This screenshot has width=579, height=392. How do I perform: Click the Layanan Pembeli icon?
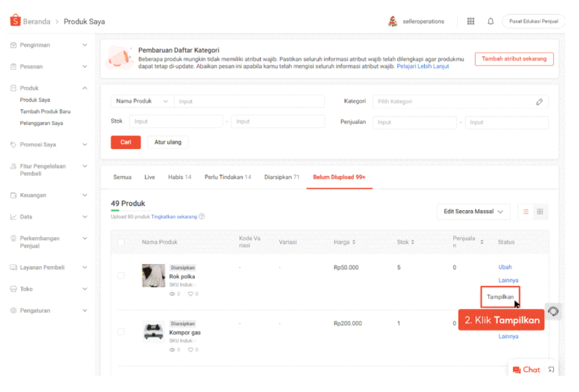coord(13,267)
